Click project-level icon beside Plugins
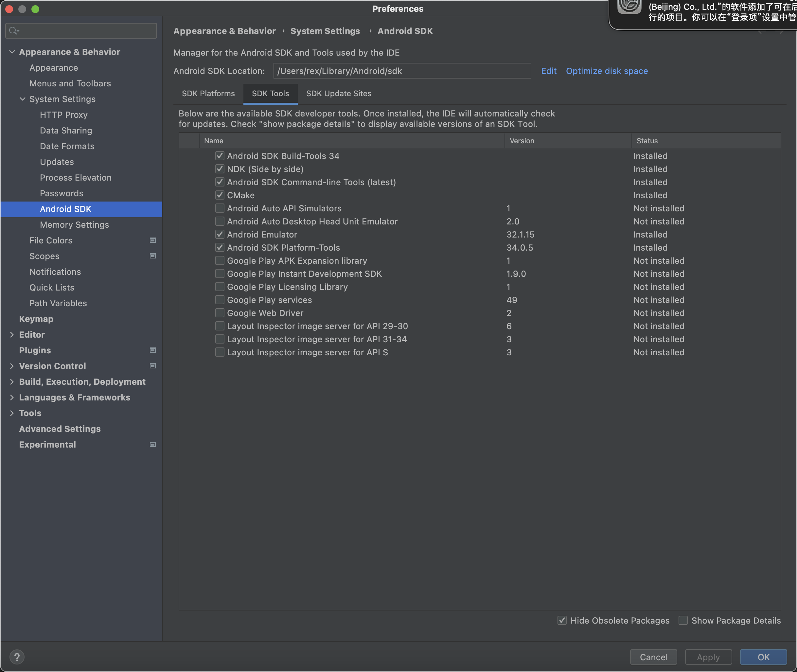This screenshot has height=672, width=797. [x=153, y=350]
